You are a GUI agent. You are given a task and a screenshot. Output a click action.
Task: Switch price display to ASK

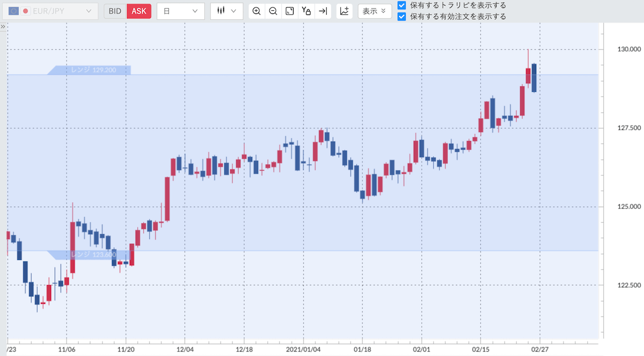(x=138, y=11)
